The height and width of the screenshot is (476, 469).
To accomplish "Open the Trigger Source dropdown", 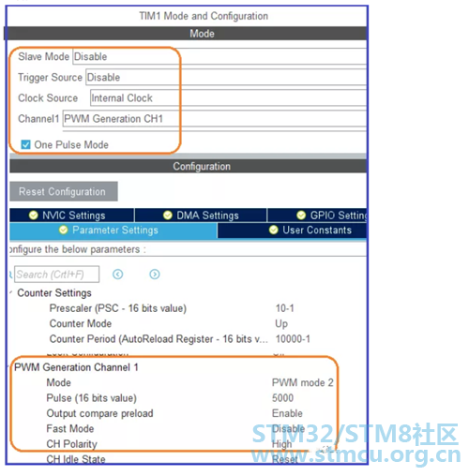I will (x=226, y=77).
